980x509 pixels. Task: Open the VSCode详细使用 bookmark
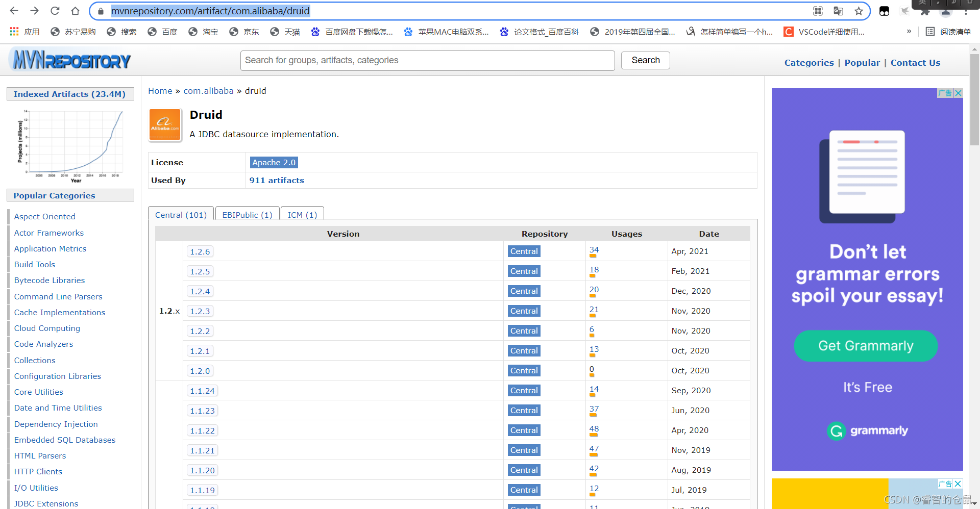[824, 32]
